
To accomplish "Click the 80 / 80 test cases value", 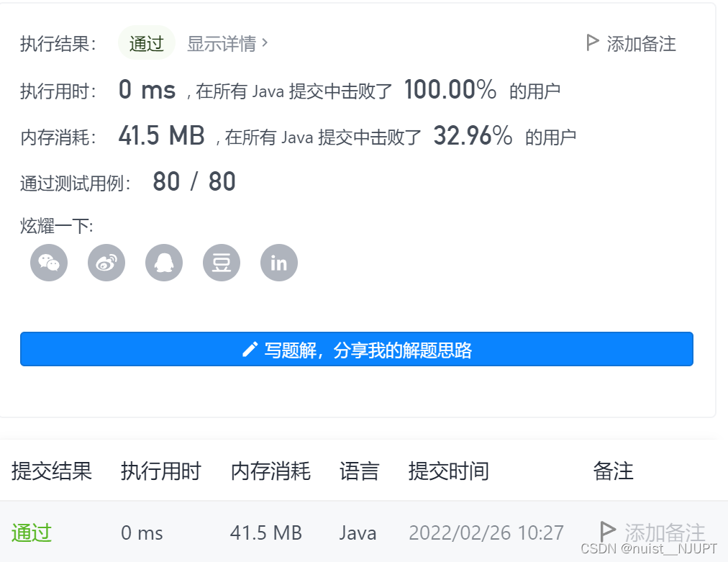I will (x=194, y=181).
